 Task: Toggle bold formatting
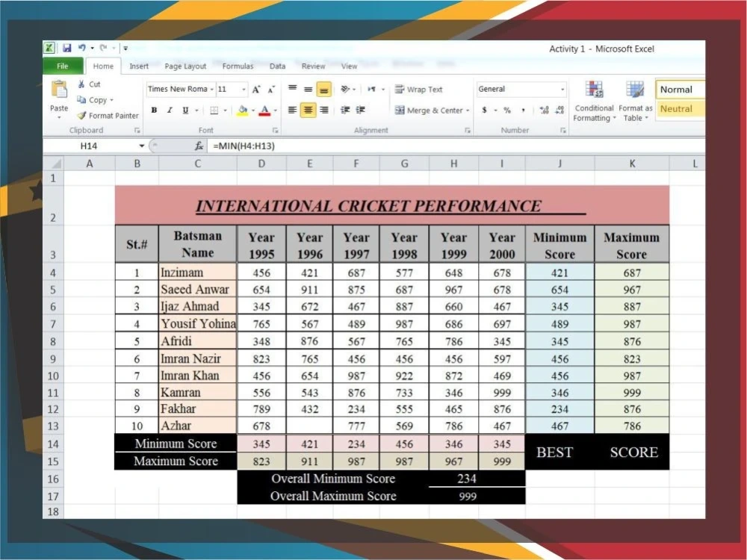tap(154, 110)
